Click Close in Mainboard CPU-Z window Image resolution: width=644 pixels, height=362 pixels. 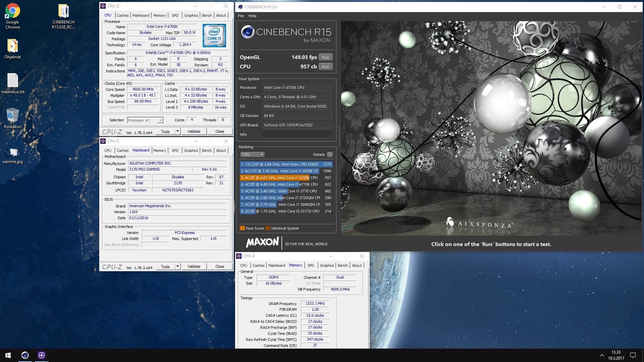[220, 267]
